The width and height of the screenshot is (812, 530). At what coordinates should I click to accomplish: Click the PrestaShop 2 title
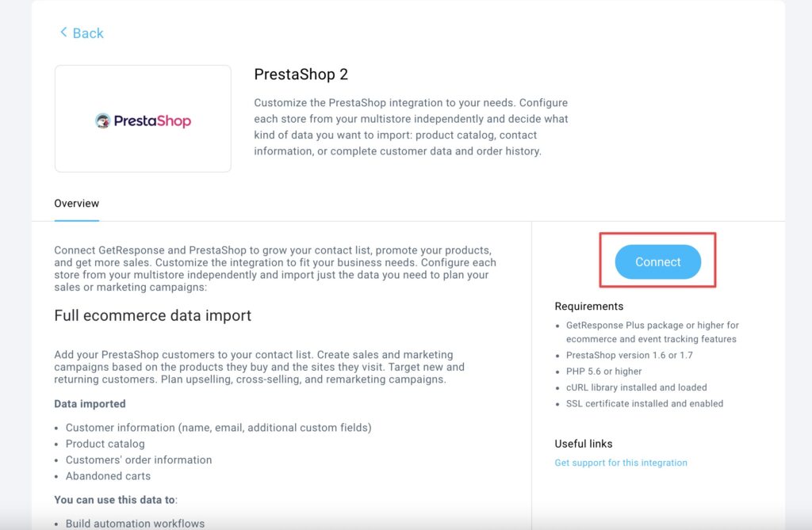301,74
